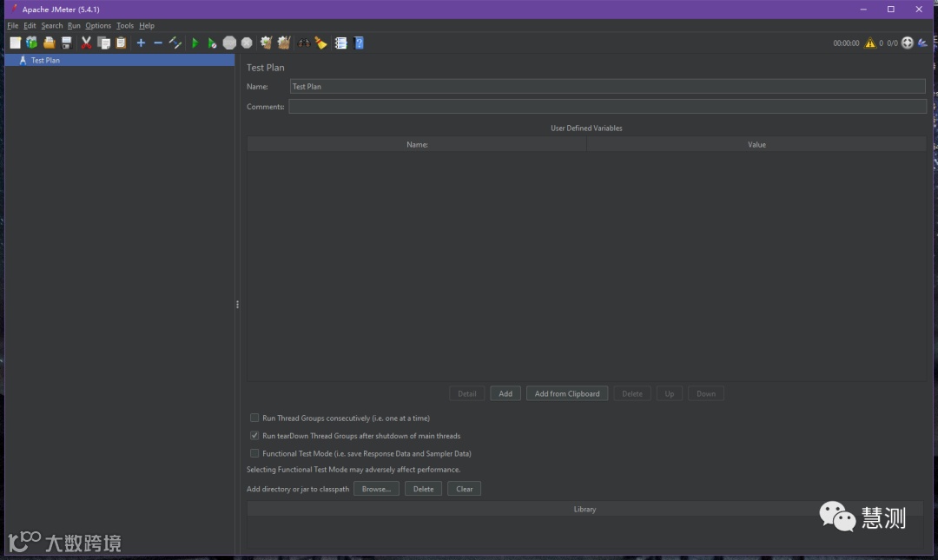Enable Run Thread Groups consecutively checkbox
This screenshot has height=560, width=938.
[x=254, y=418]
